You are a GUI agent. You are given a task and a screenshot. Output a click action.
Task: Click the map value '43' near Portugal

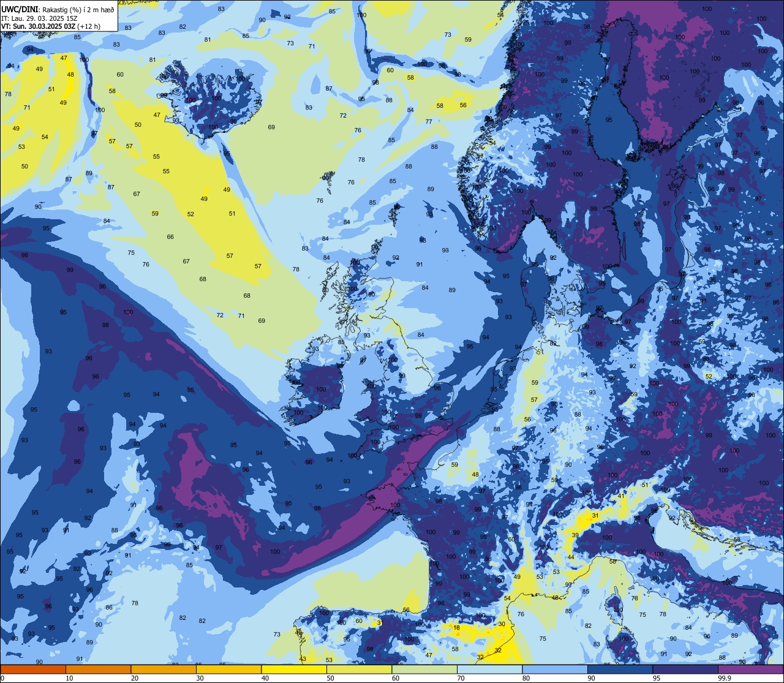click(x=303, y=659)
